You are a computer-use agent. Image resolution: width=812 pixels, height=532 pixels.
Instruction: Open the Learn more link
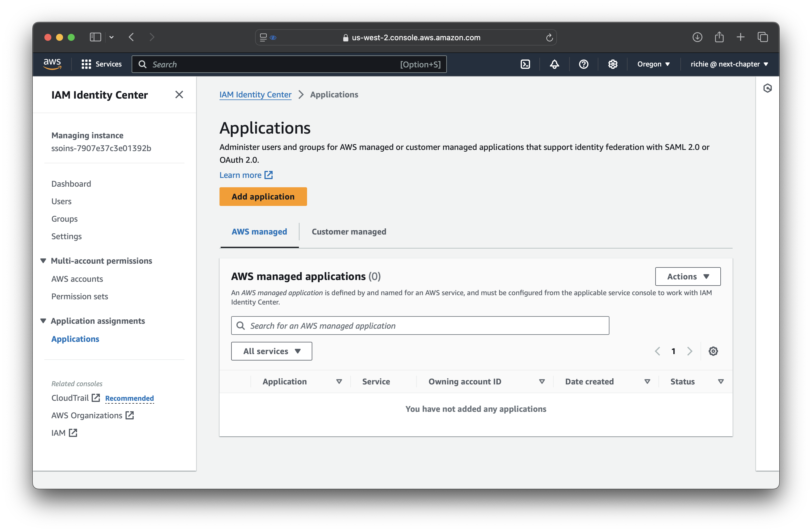[x=246, y=175]
